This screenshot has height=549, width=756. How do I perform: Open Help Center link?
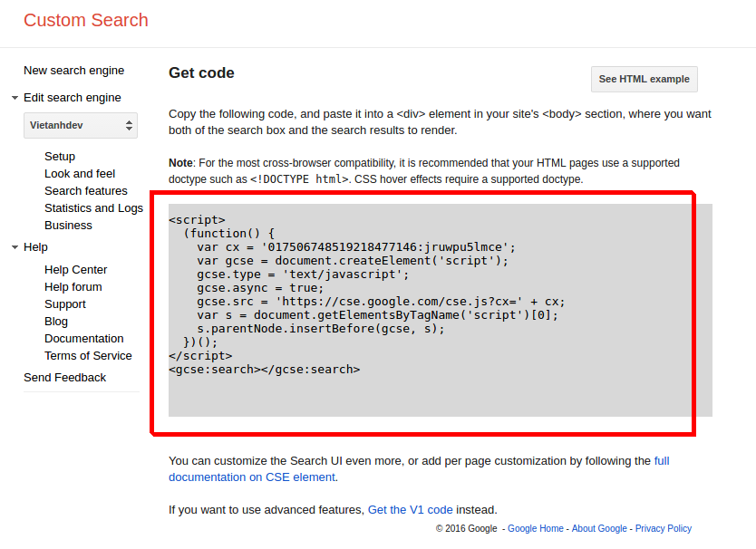pos(75,270)
